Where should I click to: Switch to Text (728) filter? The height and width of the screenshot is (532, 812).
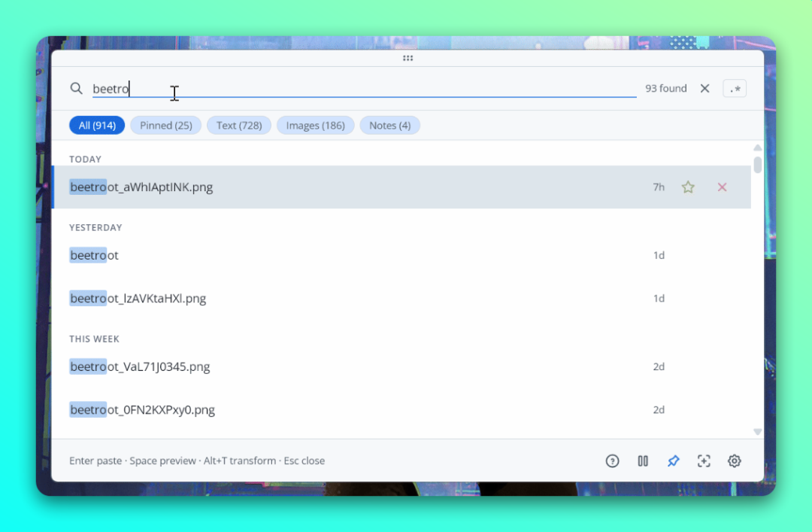click(239, 126)
